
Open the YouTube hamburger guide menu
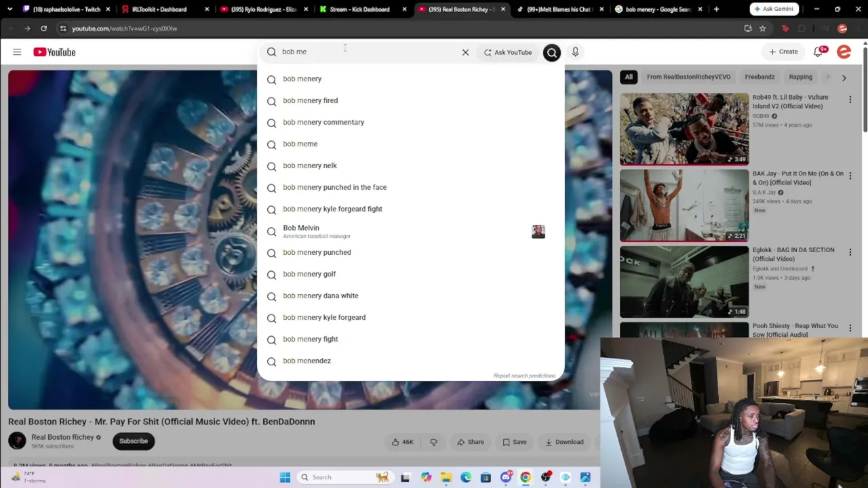(x=17, y=52)
